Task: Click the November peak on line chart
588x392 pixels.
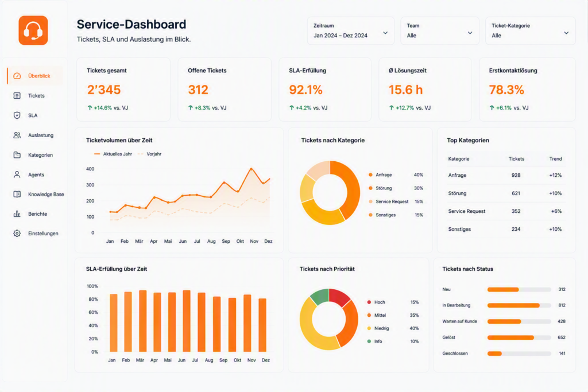Action: click(x=252, y=169)
